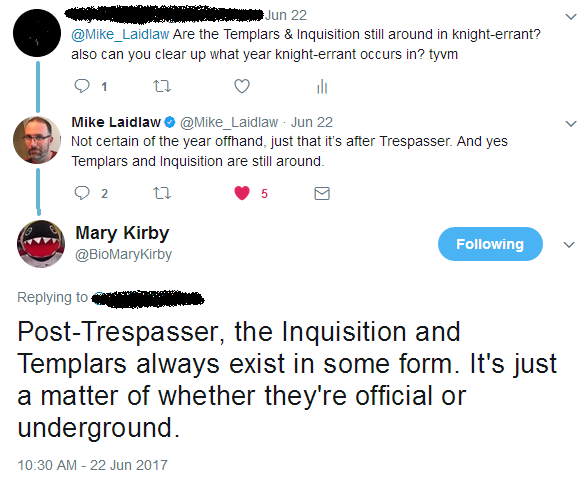Like the first tweet with the heart icon
586x485 pixels.
tap(242, 86)
